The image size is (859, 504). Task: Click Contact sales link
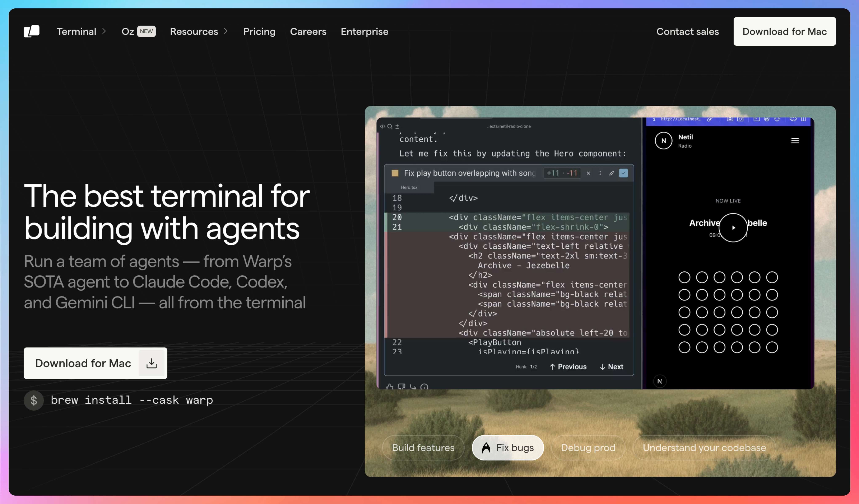tap(687, 31)
